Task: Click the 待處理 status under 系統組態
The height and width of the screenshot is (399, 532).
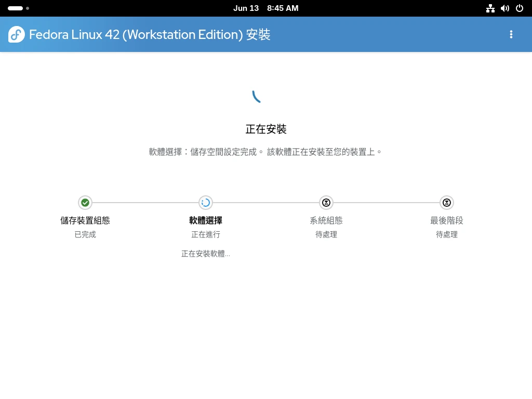Action: pos(326,234)
